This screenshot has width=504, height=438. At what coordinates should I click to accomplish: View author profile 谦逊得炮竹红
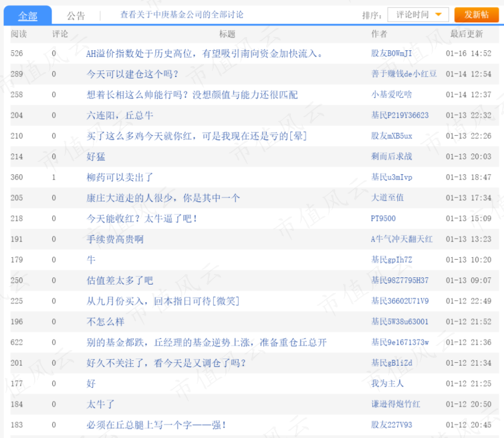(x=396, y=404)
